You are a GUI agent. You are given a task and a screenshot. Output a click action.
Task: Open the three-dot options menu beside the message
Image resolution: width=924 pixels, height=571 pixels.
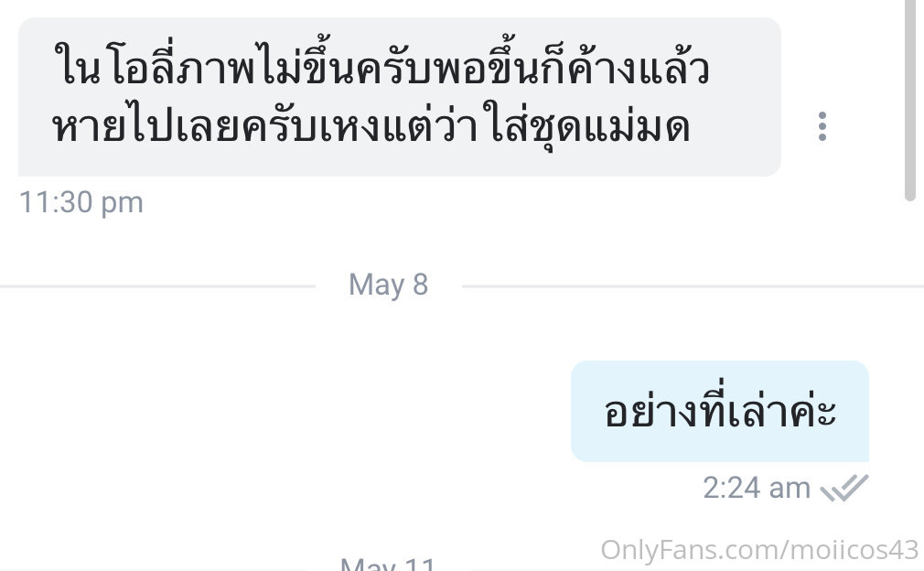tap(822, 126)
